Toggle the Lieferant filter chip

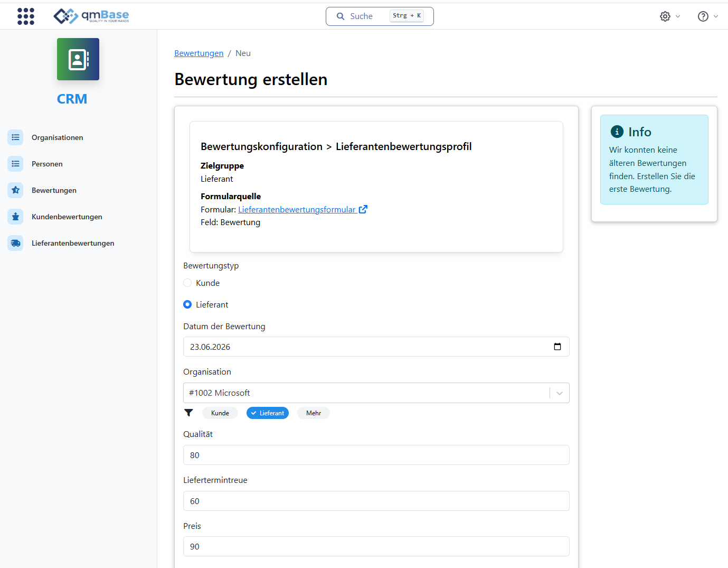coord(268,413)
